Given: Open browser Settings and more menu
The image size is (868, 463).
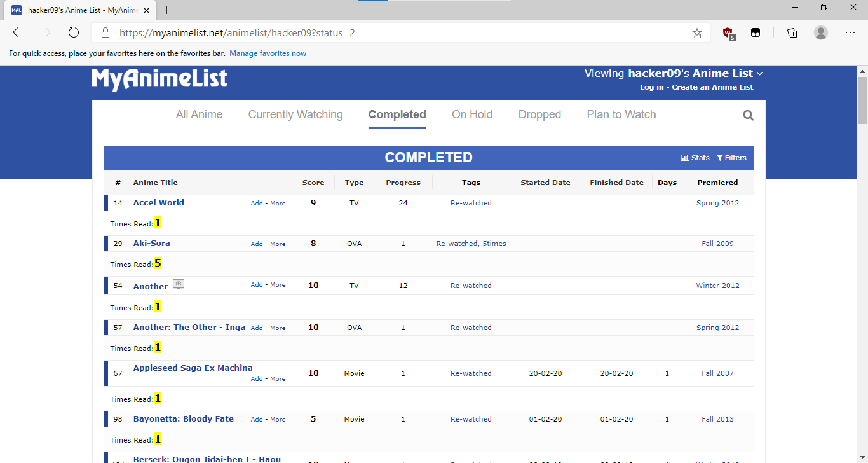Looking at the screenshot, I should pyautogui.click(x=850, y=32).
